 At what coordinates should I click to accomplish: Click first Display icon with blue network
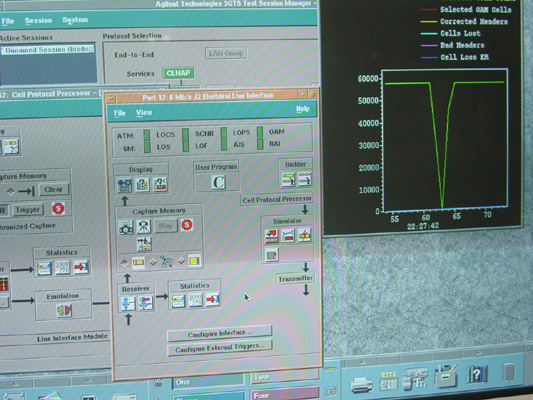point(125,185)
